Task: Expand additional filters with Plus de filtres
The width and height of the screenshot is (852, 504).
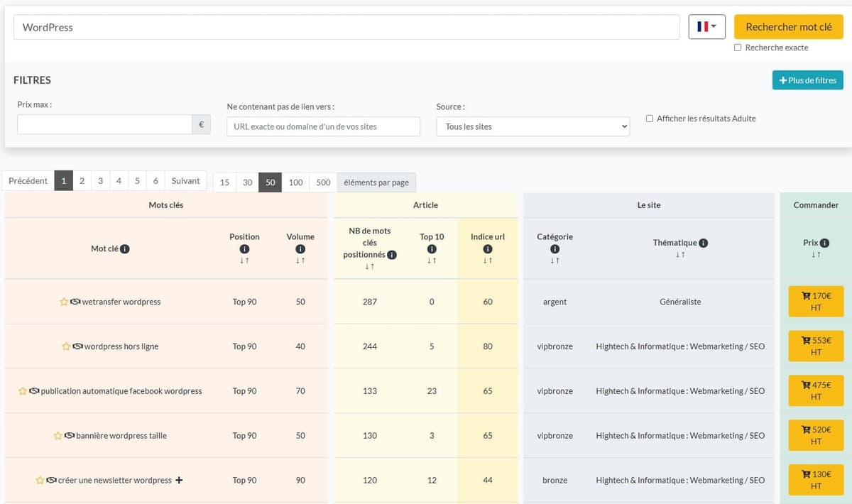Action: pos(807,80)
